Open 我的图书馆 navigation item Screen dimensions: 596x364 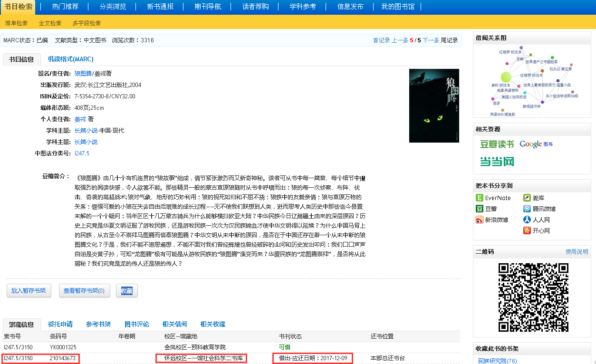pyautogui.click(x=398, y=7)
